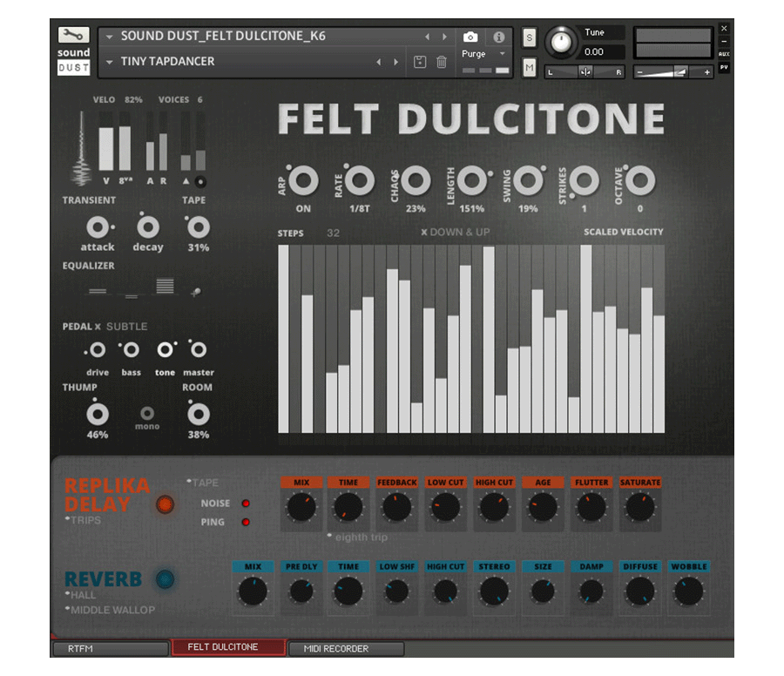This screenshot has height=676, width=784.
Task: Adjust the output volume slider
Action: click(673, 72)
